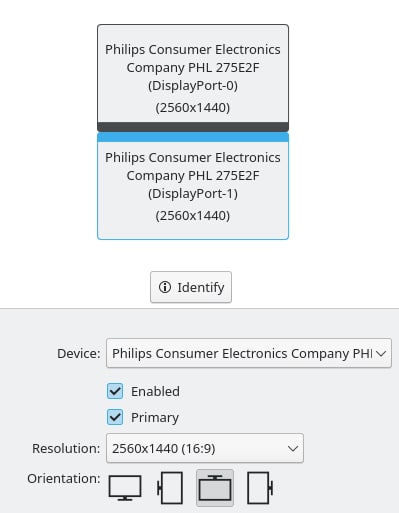The width and height of the screenshot is (399, 513).
Task: Click the blue top bar of DisplayPort-1 monitor
Action: tap(193, 137)
